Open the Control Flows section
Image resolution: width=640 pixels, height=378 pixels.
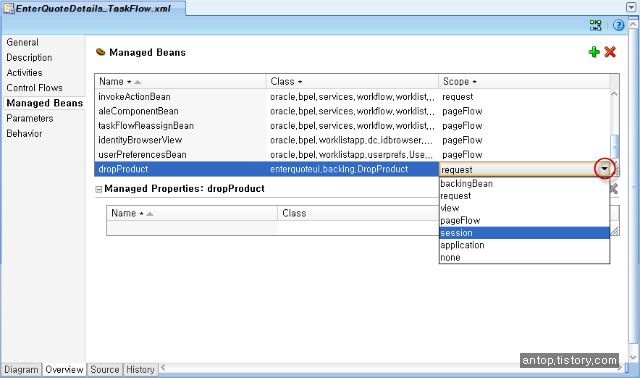click(x=34, y=88)
